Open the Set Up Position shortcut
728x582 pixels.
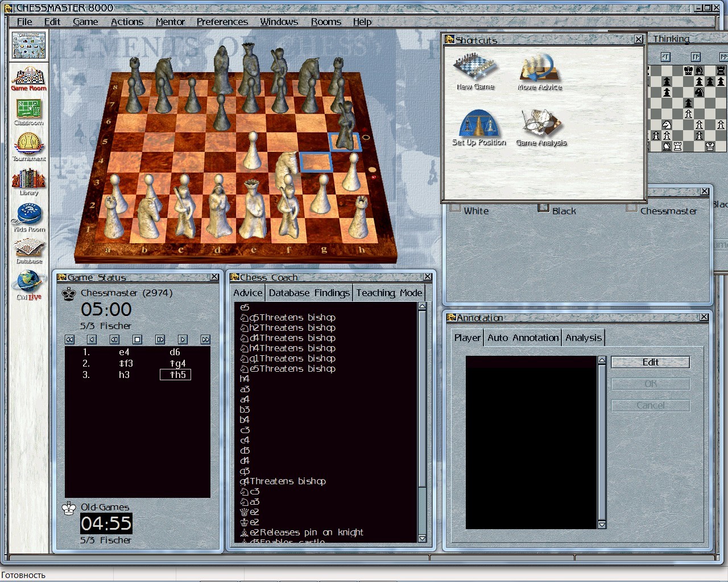pos(478,128)
